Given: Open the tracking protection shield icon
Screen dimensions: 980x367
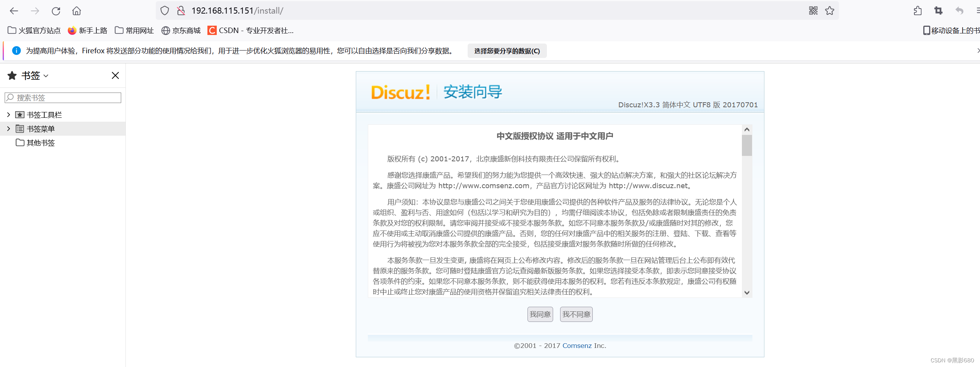Looking at the screenshot, I should tap(165, 11).
